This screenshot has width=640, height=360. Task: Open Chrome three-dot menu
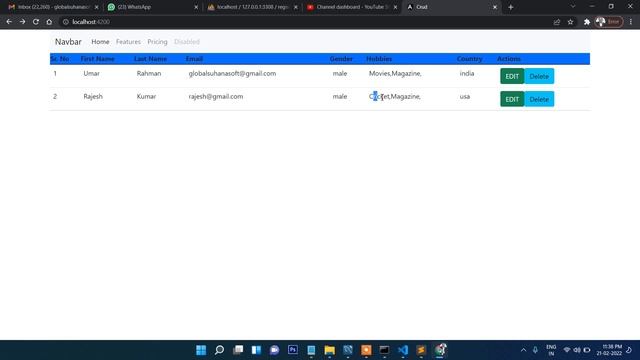631,22
